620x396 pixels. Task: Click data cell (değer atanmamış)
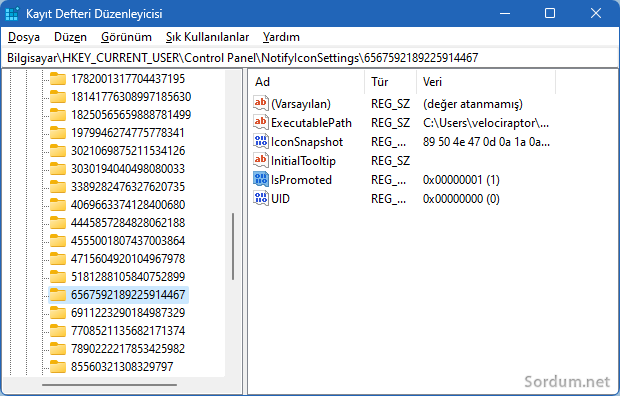point(473,104)
